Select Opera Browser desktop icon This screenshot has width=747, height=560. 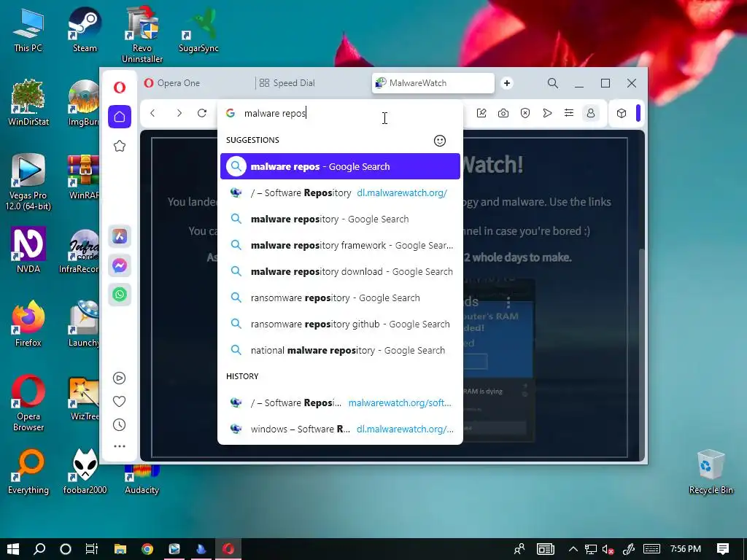[28, 402]
